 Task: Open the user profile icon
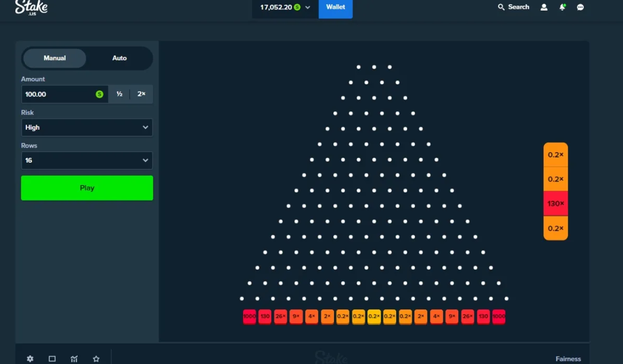pyautogui.click(x=544, y=7)
